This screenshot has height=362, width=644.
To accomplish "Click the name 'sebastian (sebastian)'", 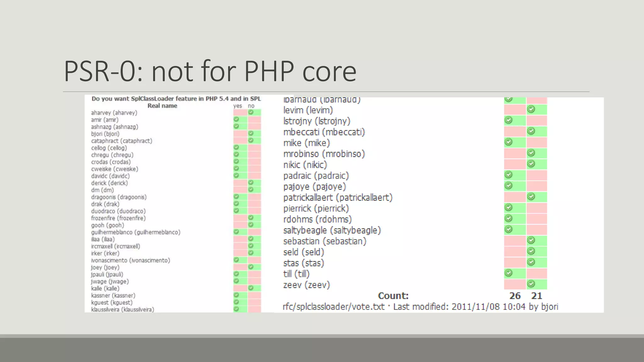I will click(x=325, y=241).
